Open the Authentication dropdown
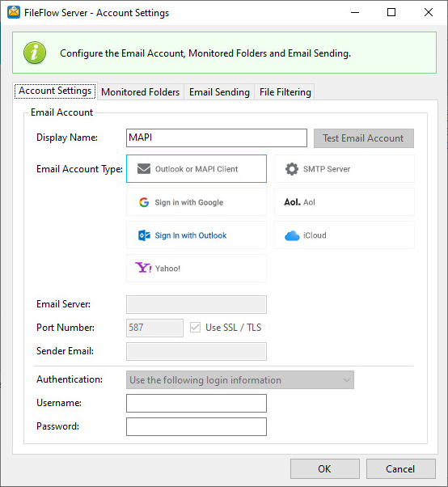Image resolution: width=448 pixels, height=487 pixels. [240, 380]
